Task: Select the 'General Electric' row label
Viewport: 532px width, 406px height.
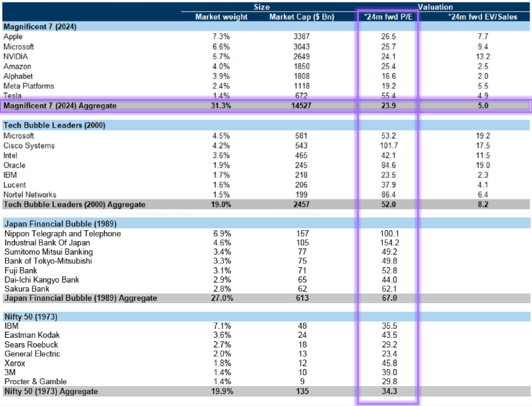Action: (x=32, y=354)
